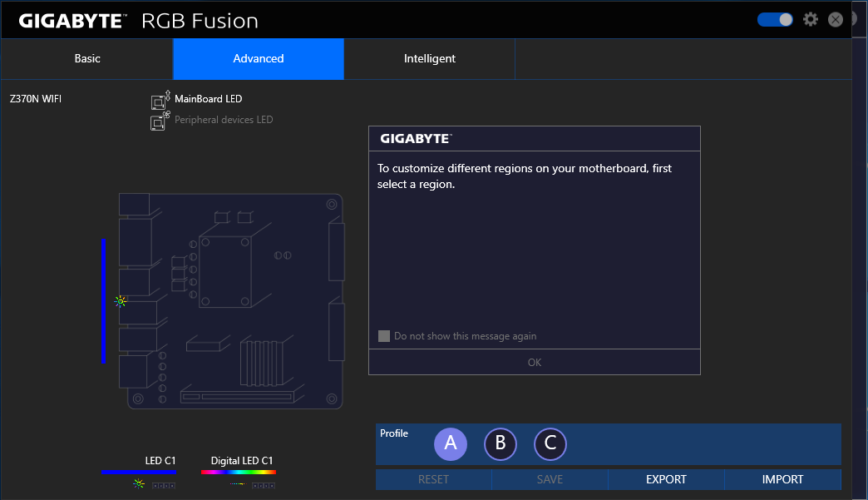Click the motherboard diagram CPU socket
The image size is (868, 500).
tap(224, 271)
